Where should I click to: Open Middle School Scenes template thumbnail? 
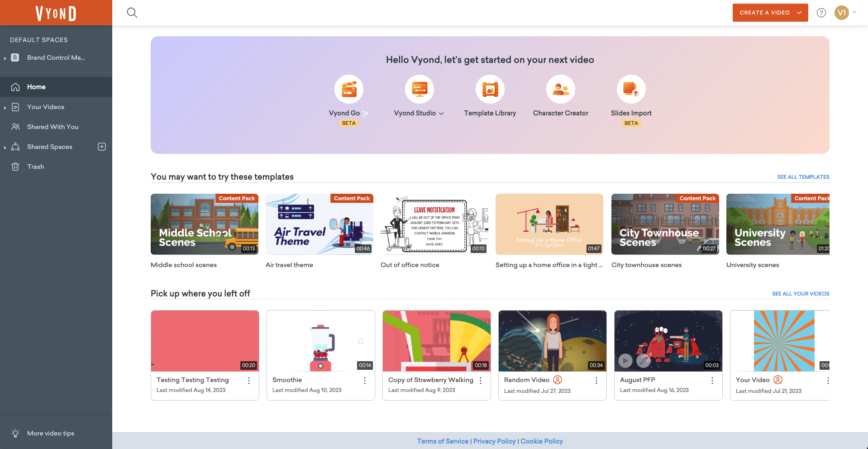coord(205,224)
